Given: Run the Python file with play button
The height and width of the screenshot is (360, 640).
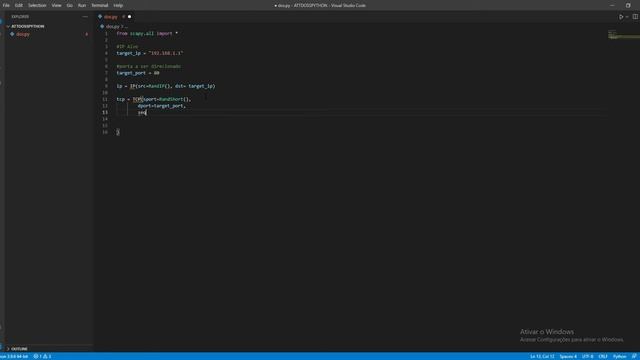Looking at the screenshot, I should point(621,17).
